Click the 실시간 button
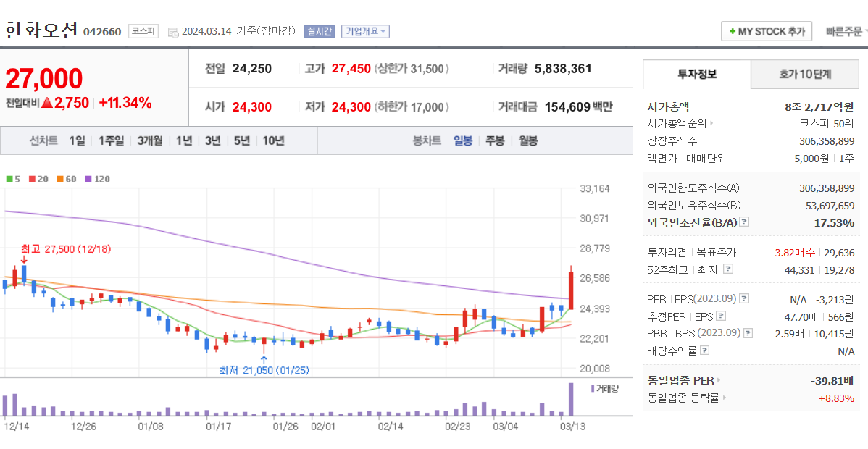Screen dimensions: 868x449 click(x=320, y=32)
